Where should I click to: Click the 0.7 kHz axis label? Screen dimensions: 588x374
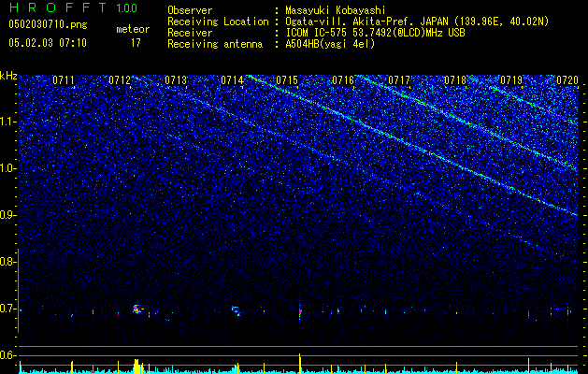pos(7,309)
